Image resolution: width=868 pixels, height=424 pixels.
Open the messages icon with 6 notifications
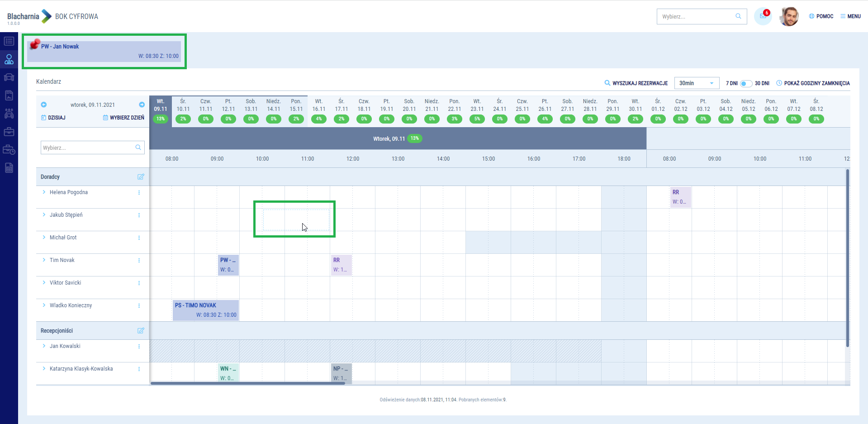763,16
